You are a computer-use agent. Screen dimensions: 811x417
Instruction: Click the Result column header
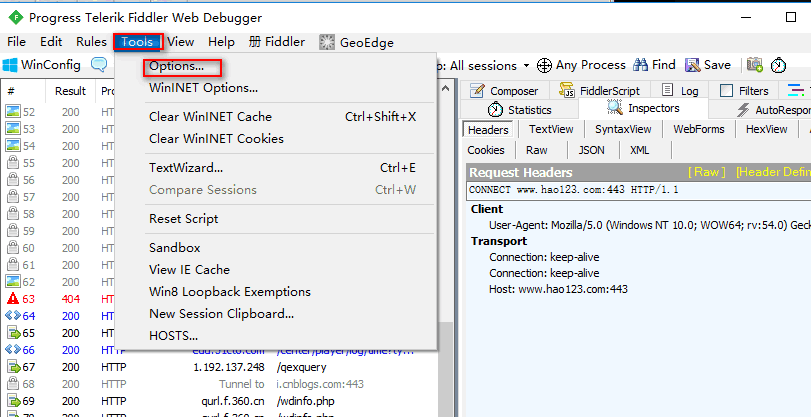pos(70,90)
